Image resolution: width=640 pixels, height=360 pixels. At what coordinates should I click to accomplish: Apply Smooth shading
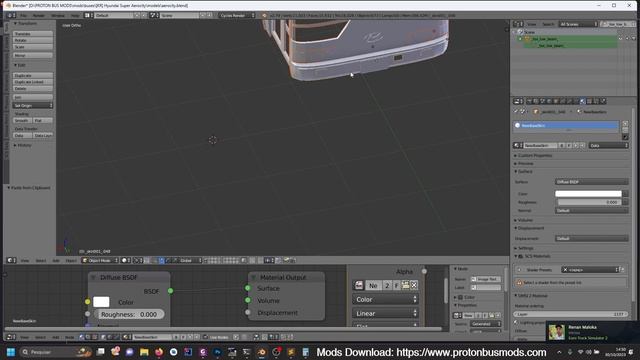point(22,120)
